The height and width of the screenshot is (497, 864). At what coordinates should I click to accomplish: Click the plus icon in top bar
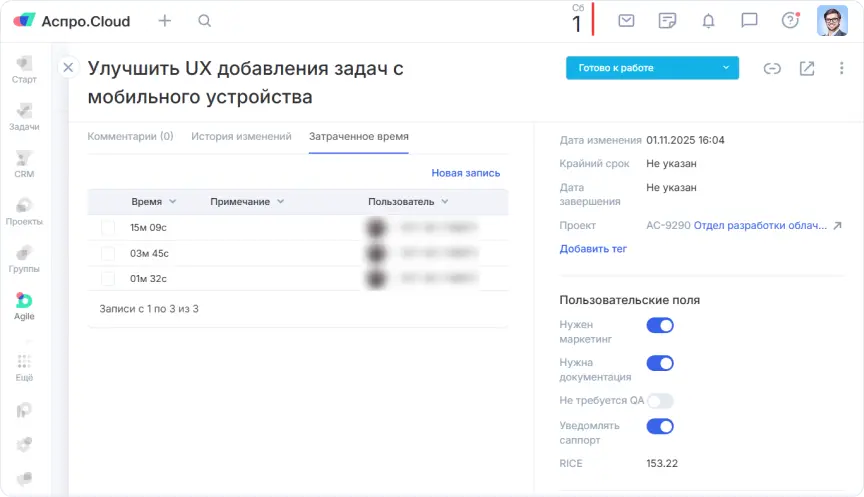click(x=165, y=21)
